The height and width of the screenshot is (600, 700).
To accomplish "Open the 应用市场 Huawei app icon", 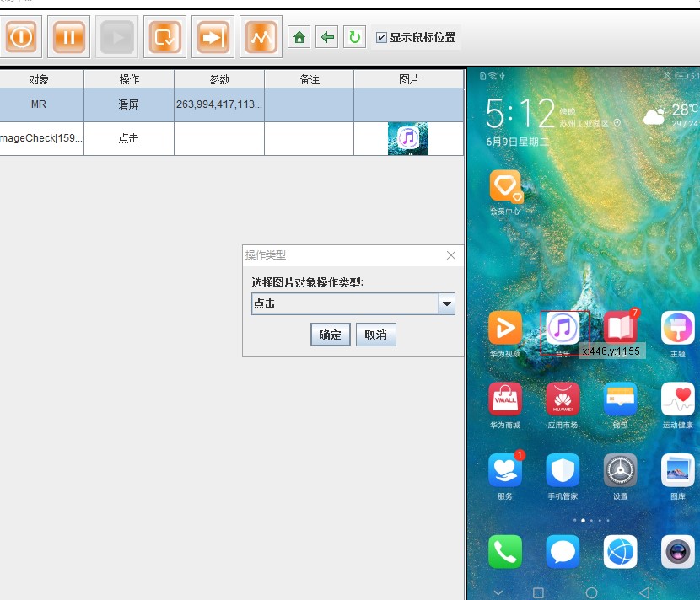I will 563,399.
